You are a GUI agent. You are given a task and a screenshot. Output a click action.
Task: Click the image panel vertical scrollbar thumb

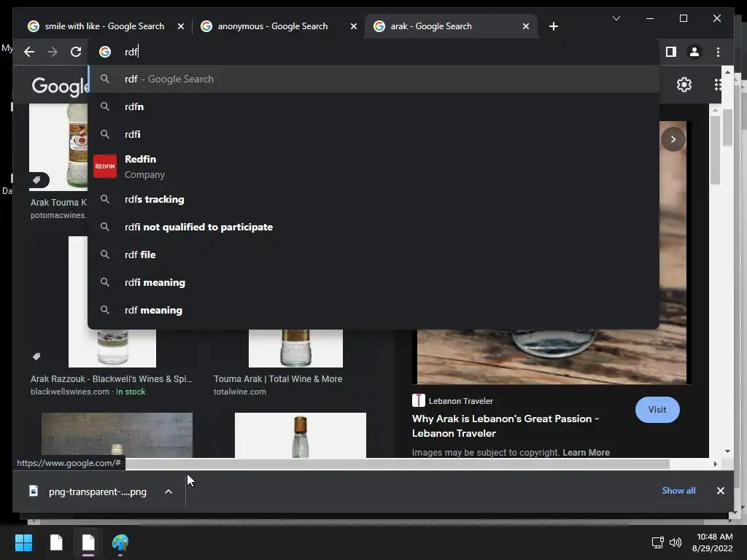[x=715, y=150]
